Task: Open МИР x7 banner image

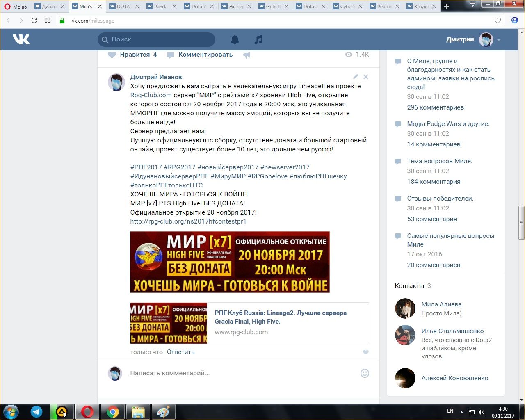Action: [230, 262]
